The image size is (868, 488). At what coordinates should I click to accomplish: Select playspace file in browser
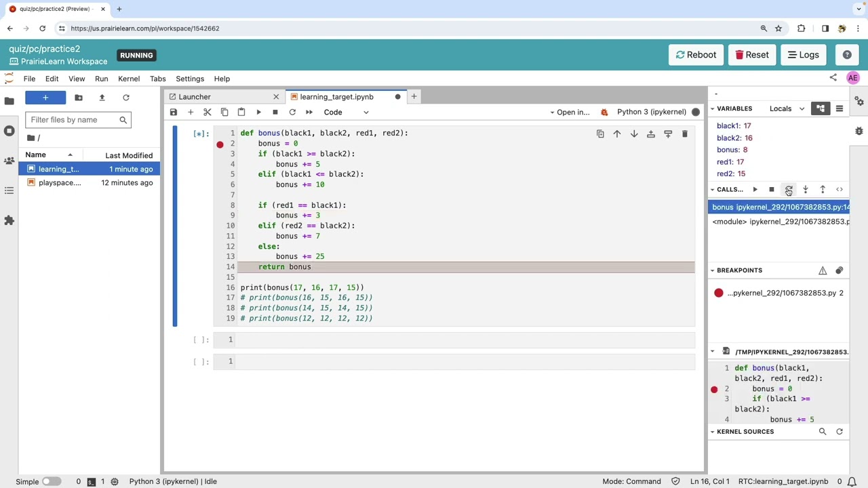click(90, 183)
